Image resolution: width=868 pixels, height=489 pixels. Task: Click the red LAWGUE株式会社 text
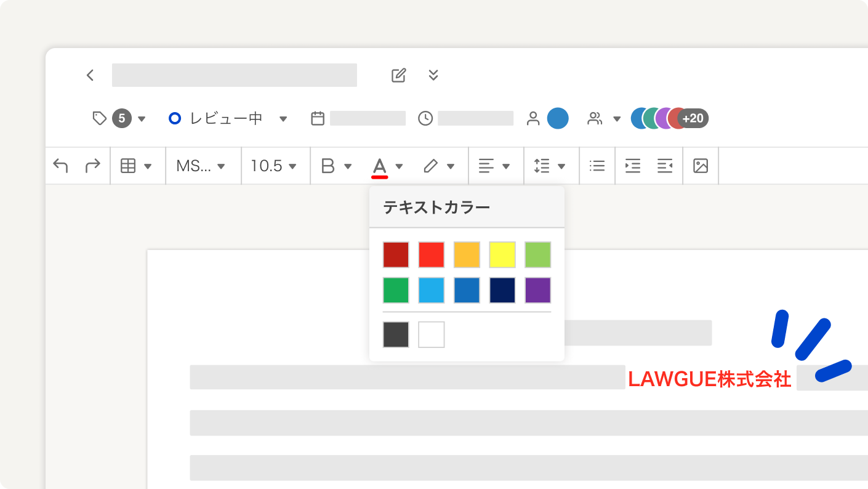tap(709, 379)
